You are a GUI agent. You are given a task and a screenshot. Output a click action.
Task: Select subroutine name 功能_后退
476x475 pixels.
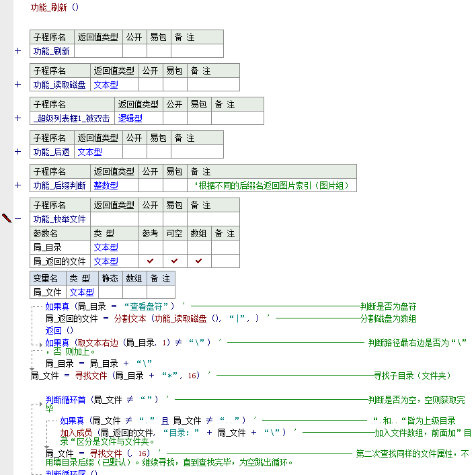pos(52,152)
